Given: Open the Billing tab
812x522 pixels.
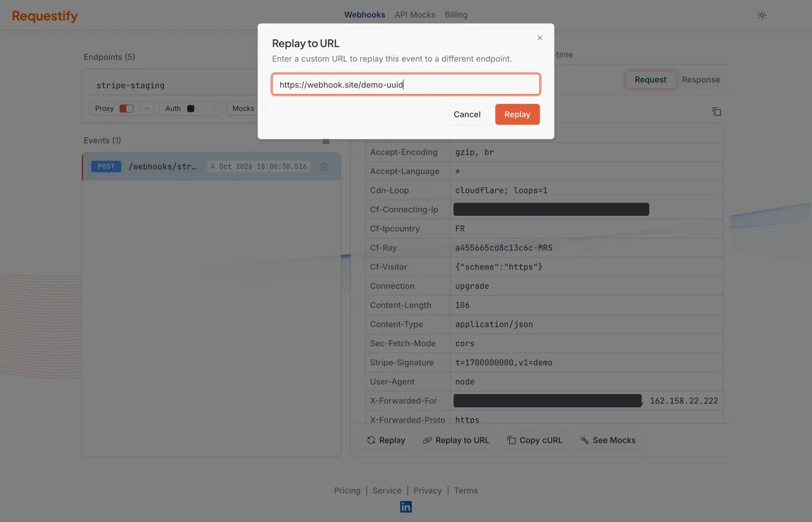Looking at the screenshot, I should pyautogui.click(x=456, y=15).
